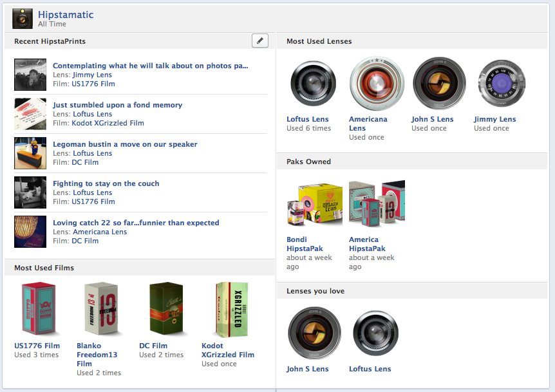The height and width of the screenshot is (392, 555).
Task: Click 'about a week ago' under Bondi HipstaPak
Action: [309, 262]
